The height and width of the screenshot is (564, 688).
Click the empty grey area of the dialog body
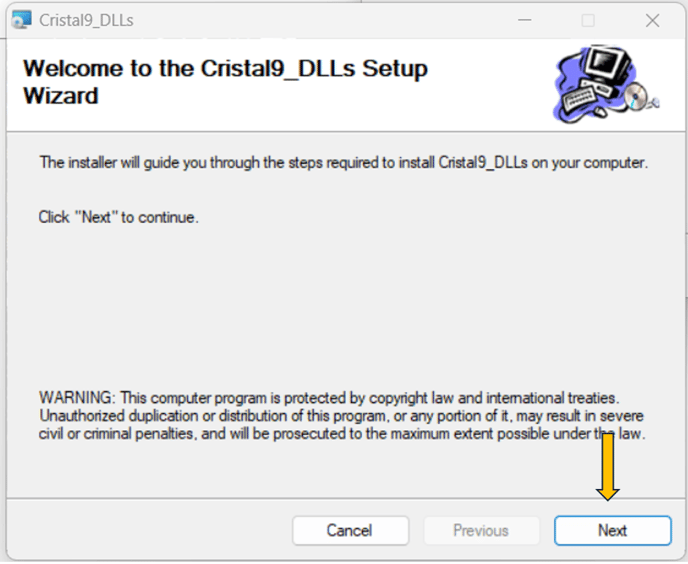coord(342,307)
